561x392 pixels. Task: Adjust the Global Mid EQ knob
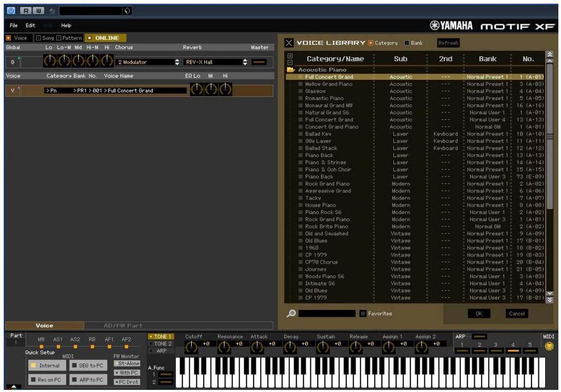[x=78, y=61]
